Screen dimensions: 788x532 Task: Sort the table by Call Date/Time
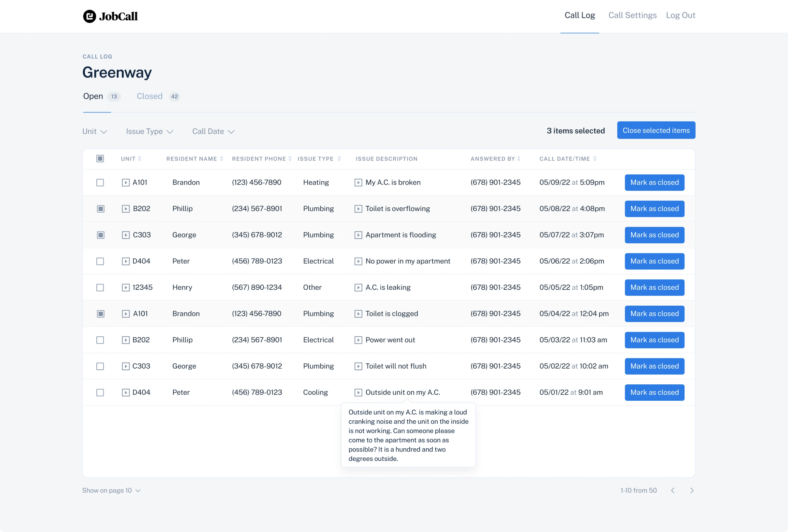[x=596, y=158]
